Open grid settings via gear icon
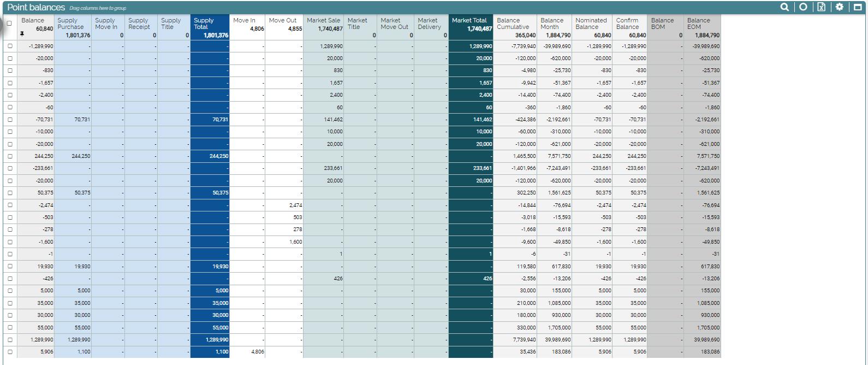 [x=840, y=7]
